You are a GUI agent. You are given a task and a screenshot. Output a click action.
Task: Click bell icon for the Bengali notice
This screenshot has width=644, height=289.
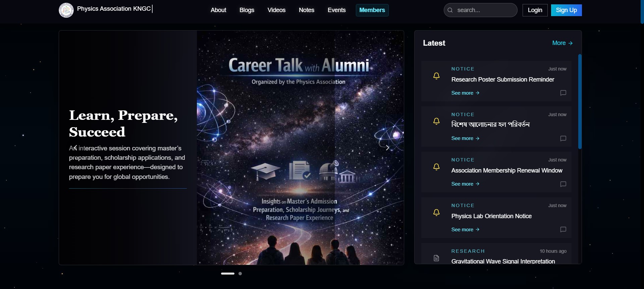tap(436, 122)
